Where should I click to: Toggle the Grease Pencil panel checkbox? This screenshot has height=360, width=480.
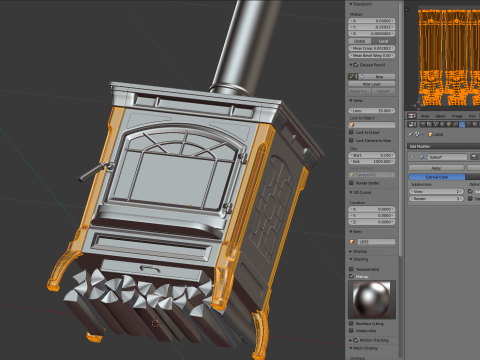pyautogui.click(x=356, y=65)
